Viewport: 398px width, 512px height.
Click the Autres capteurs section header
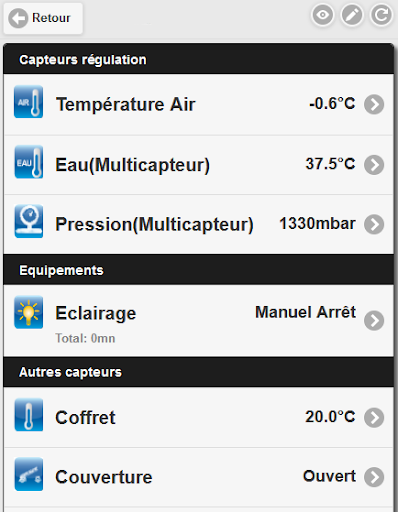point(199,372)
